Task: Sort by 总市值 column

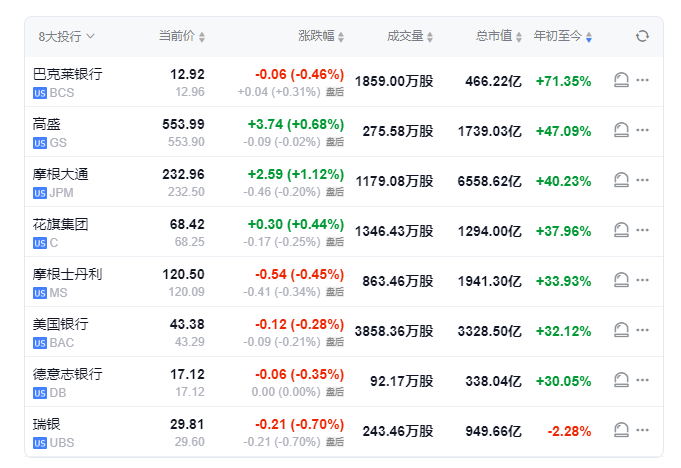Action: [x=499, y=36]
